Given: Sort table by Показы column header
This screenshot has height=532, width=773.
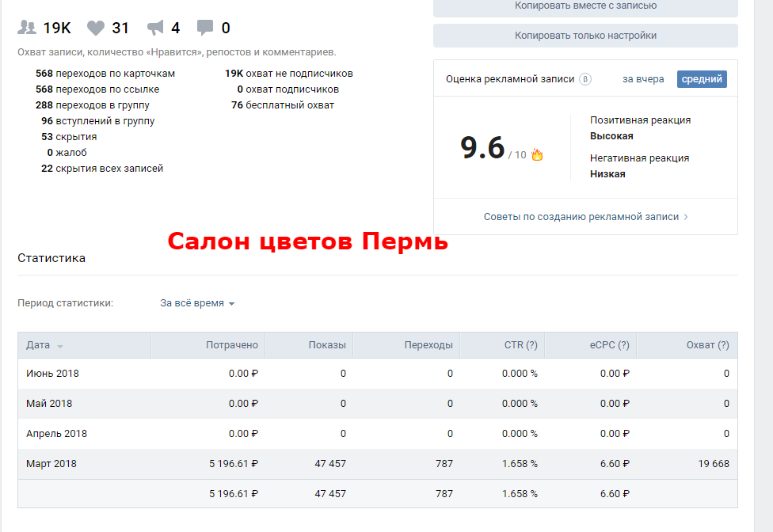Looking at the screenshot, I should point(327,345).
